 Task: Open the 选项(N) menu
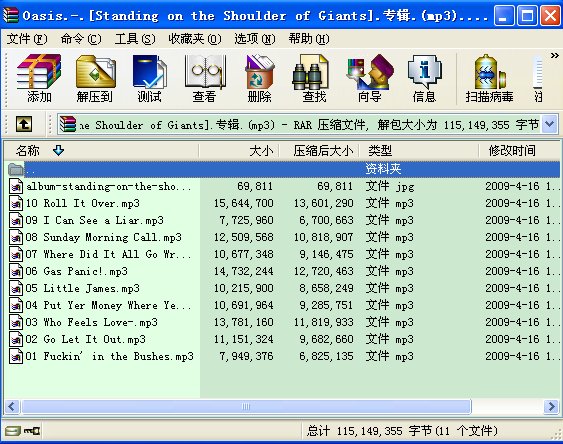[255, 38]
